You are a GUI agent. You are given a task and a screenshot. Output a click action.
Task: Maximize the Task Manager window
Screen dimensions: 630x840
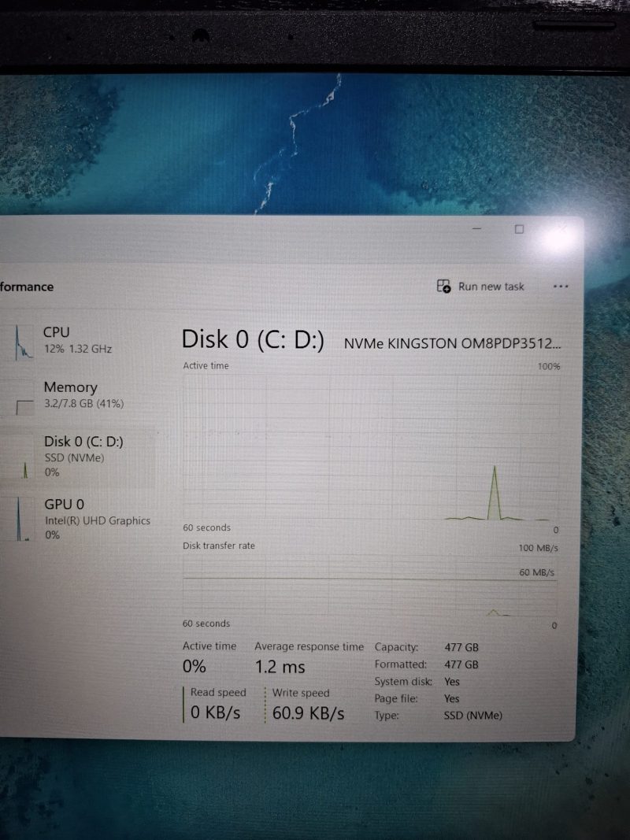coord(519,229)
